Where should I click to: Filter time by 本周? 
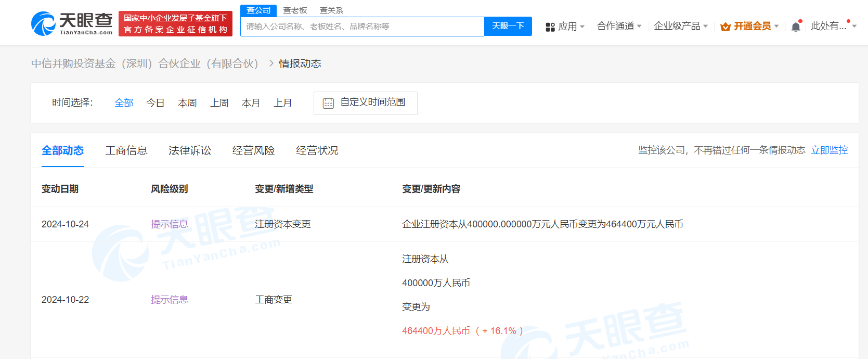[x=187, y=103]
